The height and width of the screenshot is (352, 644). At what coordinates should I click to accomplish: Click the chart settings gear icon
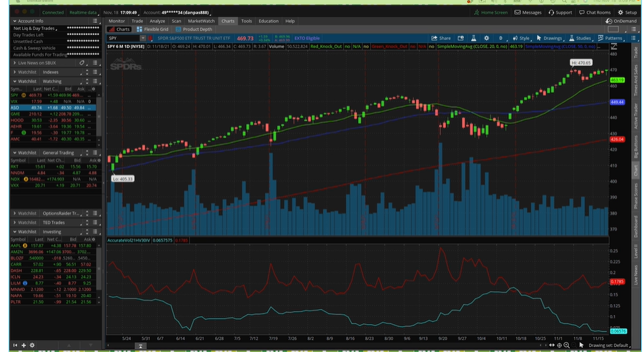coord(486,38)
